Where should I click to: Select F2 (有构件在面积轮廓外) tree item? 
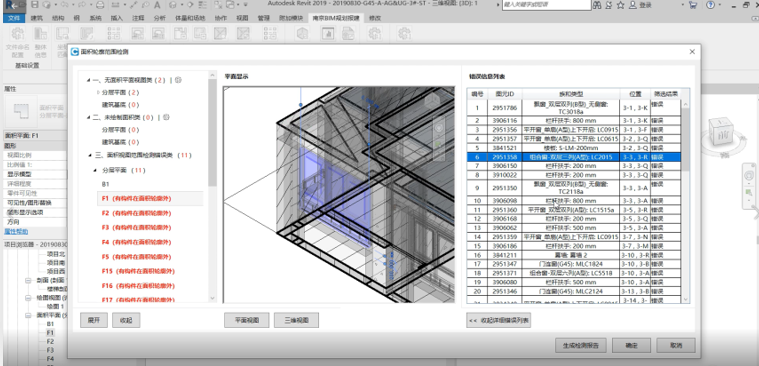(136, 213)
